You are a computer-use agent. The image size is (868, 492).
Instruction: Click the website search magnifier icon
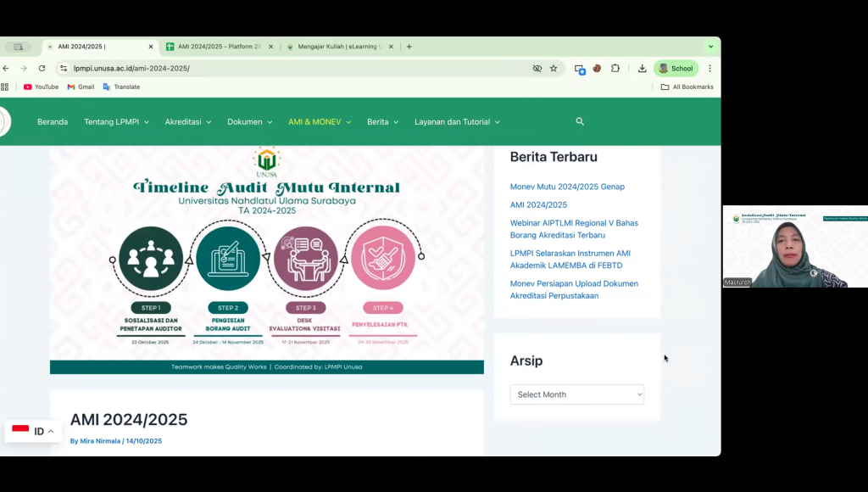[580, 121]
